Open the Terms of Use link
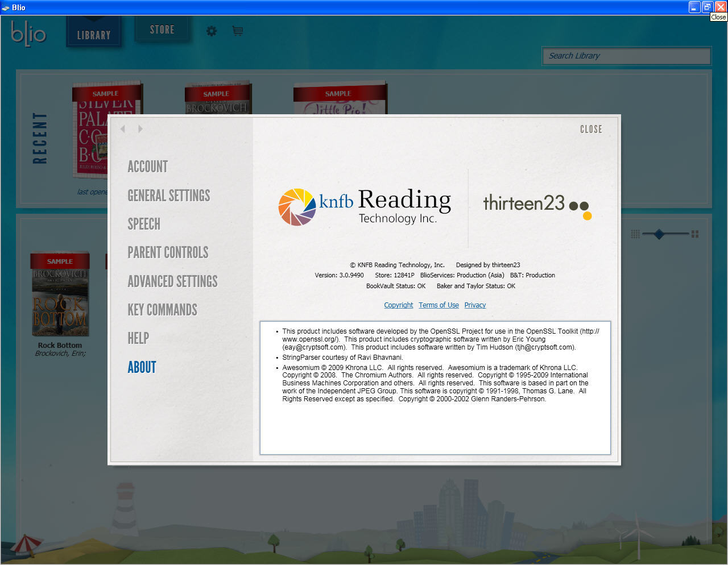 click(439, 305)
